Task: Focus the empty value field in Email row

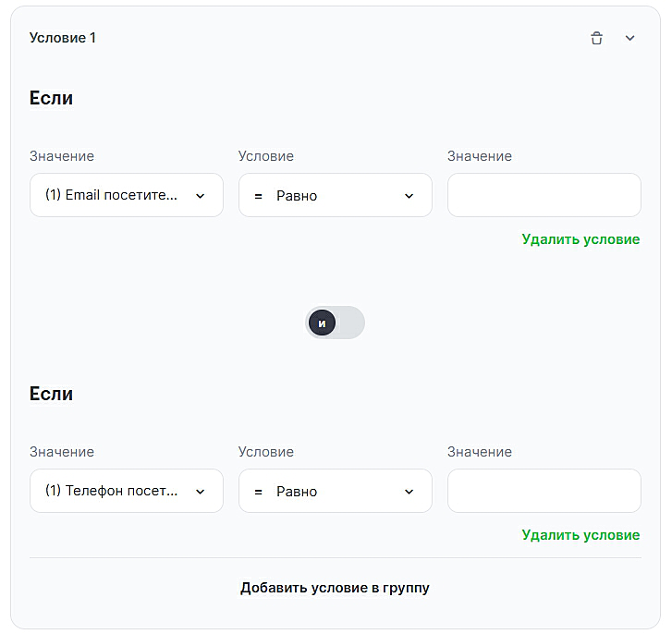Action: click(x=544, y=195)
